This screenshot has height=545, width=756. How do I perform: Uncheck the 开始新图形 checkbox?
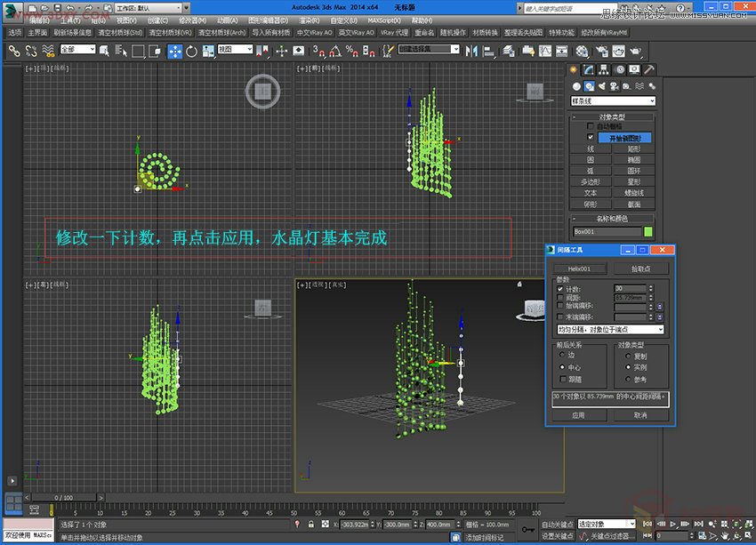pos(591,137)
